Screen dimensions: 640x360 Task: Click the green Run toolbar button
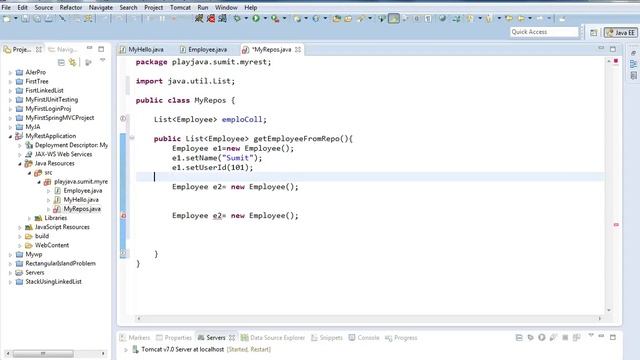(256, 18)
